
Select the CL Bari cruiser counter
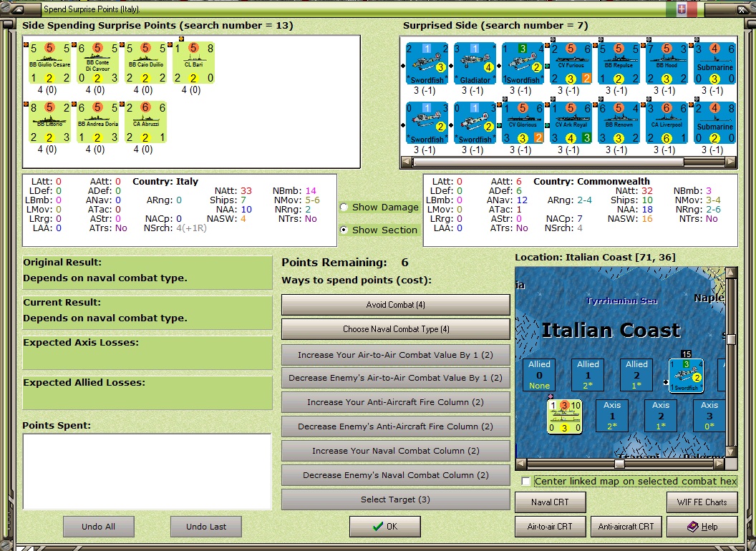click(x=193, y=63)
